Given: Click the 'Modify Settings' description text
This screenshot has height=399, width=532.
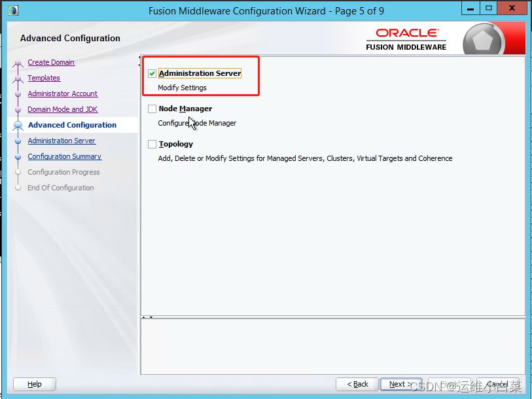Looking at the screenshot, I should coord(182,88).
